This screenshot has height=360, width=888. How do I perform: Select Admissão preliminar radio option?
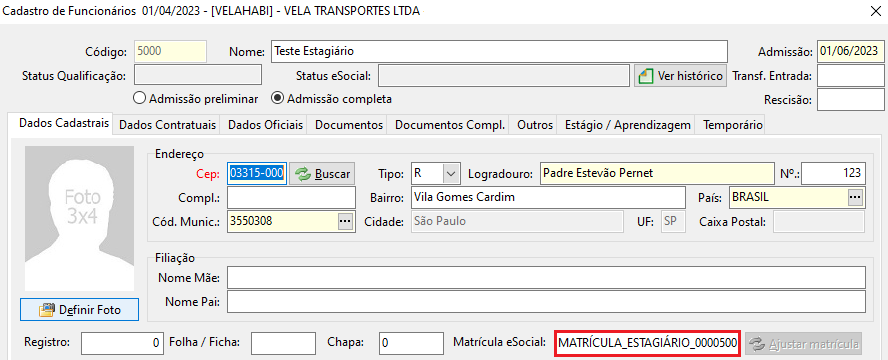pos(195,98)
